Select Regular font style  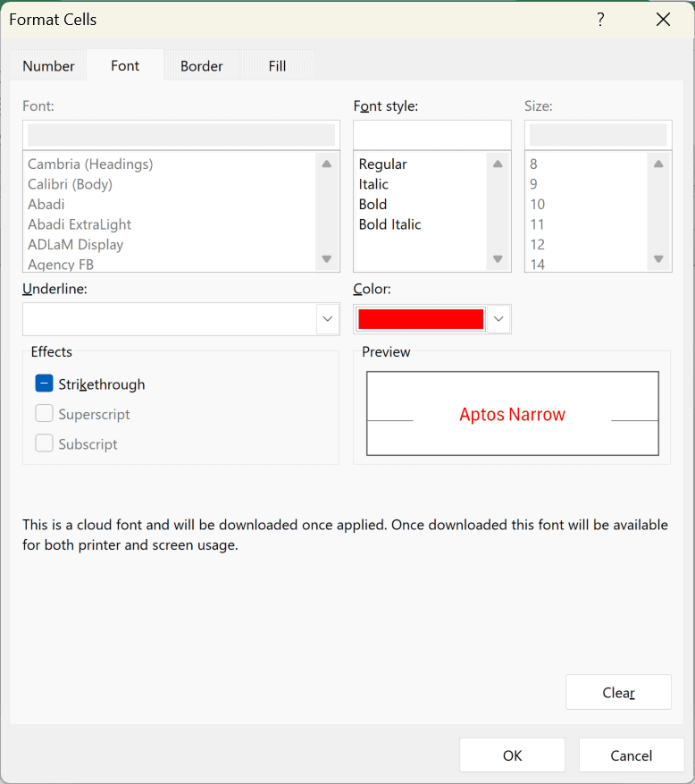[x=382, y=164]
